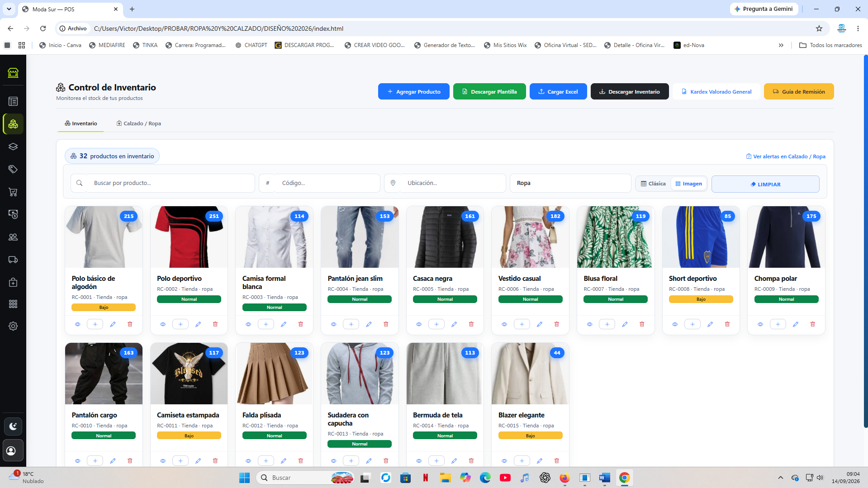Open Chrome tab search dropdown arrow
This screenshot has height=488, width=868.
pyautogui.click(x=9, y=9)
